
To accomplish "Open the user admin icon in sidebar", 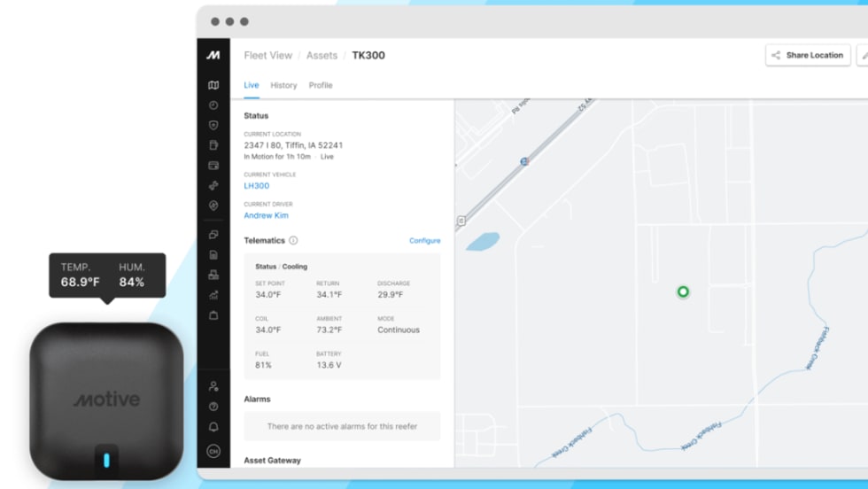I will pyautogui.click(x=213, y=386).
